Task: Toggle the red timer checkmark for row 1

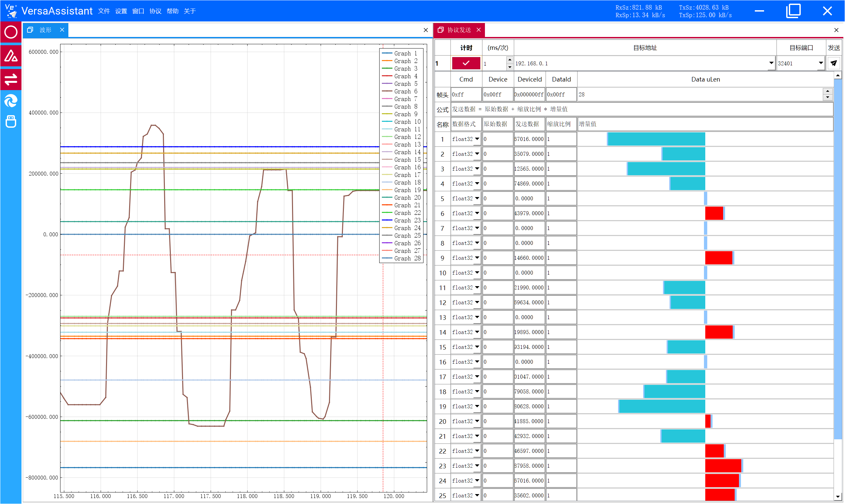Action: click(466, 63)
